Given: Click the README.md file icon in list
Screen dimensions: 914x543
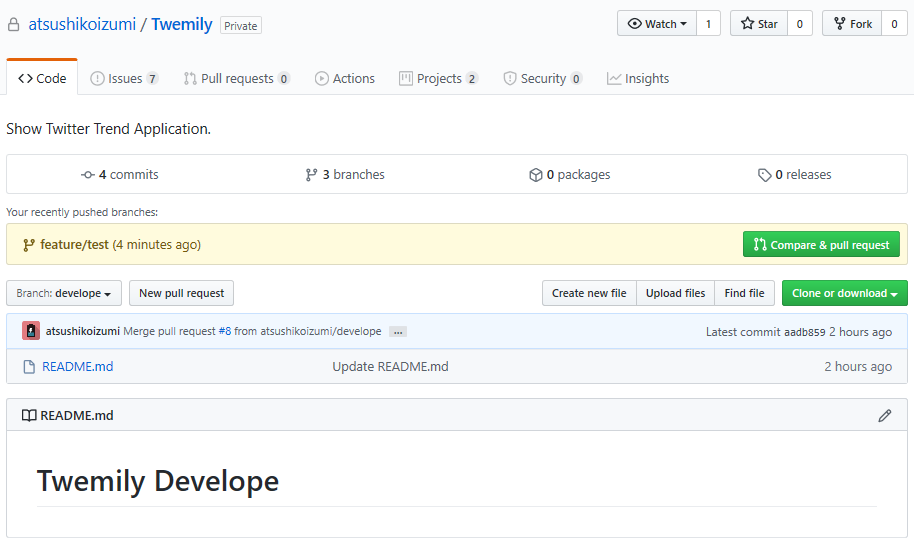Looking at the screenshot, I should coord(29,367).
